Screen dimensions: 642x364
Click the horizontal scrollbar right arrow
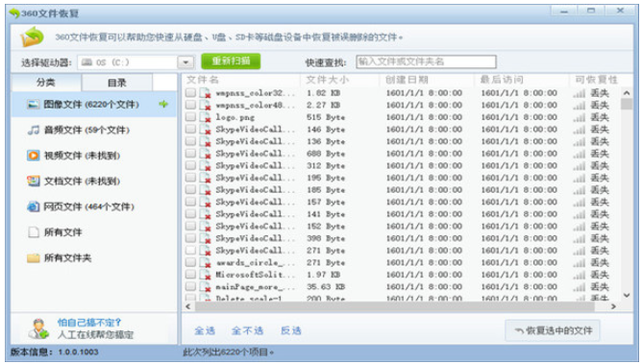(613, 306)
